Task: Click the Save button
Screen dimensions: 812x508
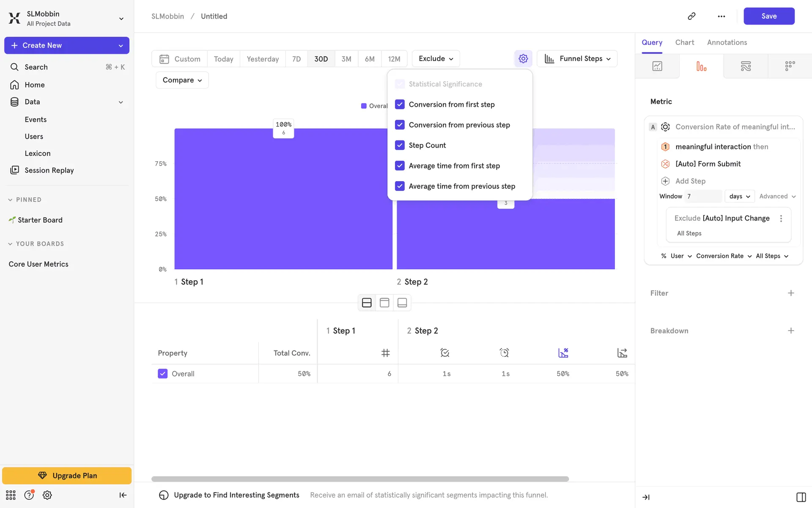Action: coord(768,16)
